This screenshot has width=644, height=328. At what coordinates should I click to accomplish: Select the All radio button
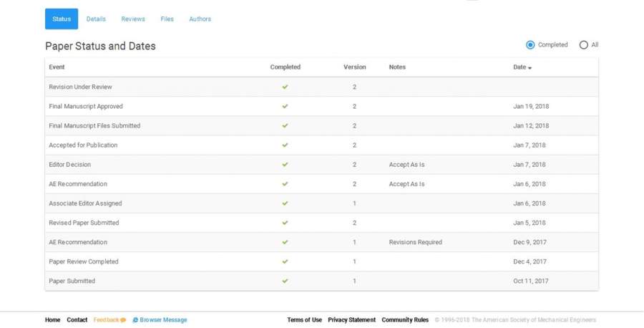583,45
